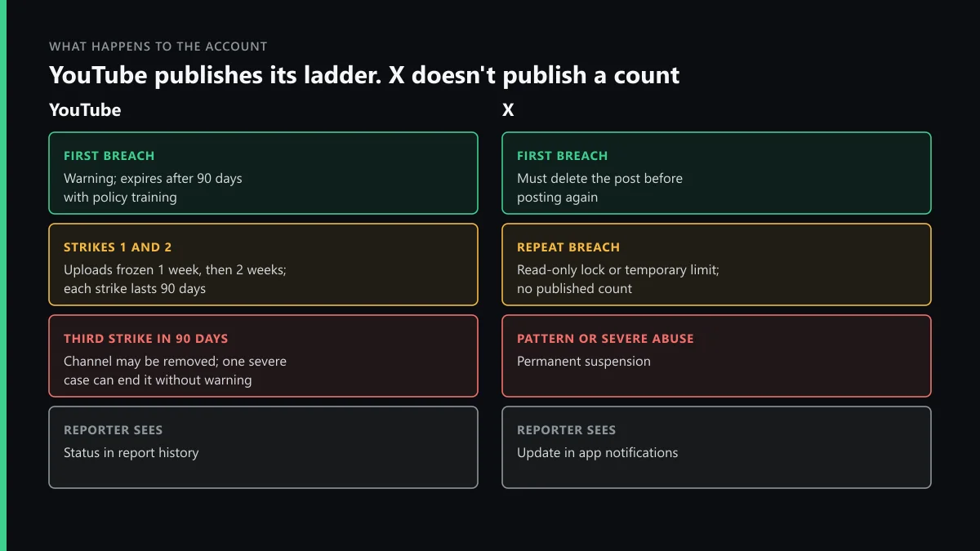Click YouTube's 'FIRST BREACH' label
980x551 pixels.
pos(109,156)
